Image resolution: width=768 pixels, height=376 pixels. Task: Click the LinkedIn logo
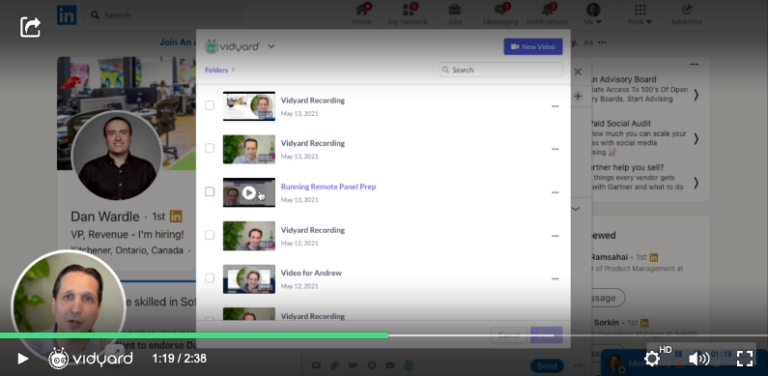pos(67,15)
